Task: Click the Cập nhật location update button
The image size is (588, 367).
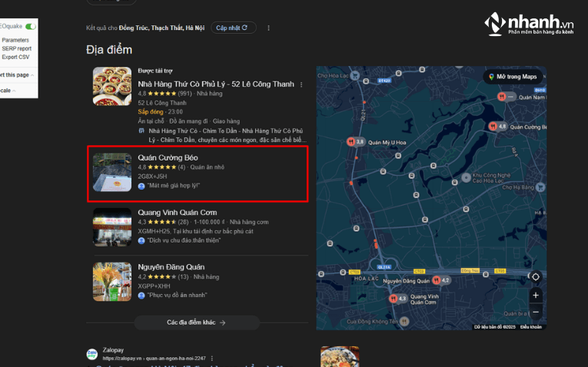Action: click(x=233, y=28)
